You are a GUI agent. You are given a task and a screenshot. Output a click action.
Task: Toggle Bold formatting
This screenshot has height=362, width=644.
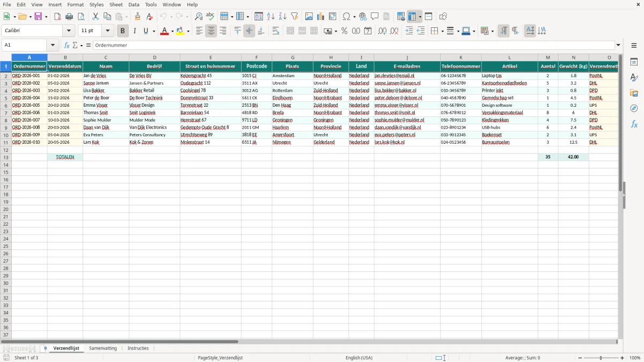(x=123, y=31)
